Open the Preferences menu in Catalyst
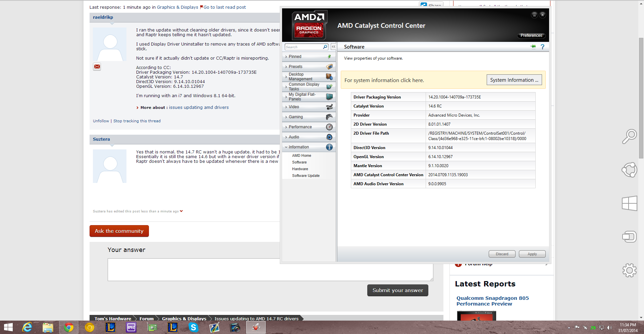Viewport: 644px width, 334px height. [x=531, y=36]
